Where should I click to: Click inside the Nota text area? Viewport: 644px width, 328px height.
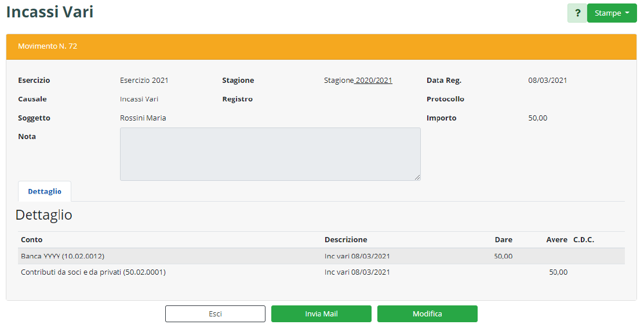270,154
